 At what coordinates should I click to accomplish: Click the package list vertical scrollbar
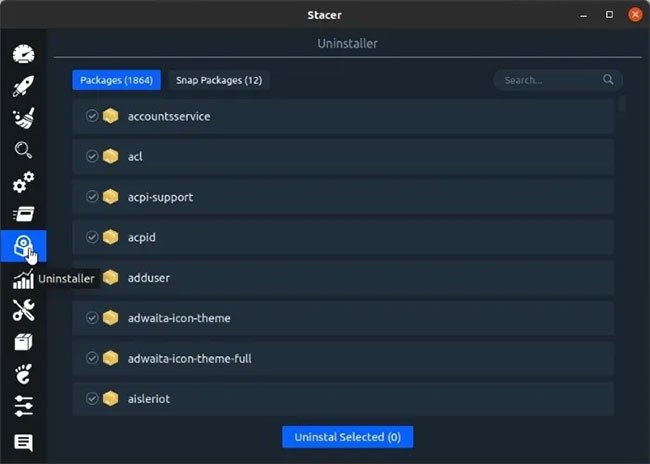622,104
